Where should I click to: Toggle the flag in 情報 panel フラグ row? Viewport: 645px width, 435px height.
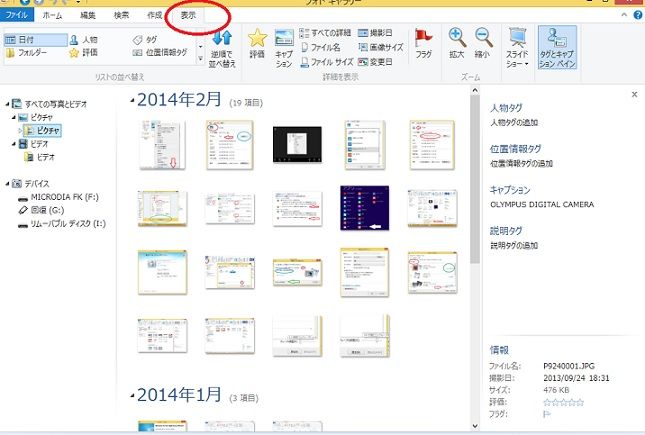[547, 414]
